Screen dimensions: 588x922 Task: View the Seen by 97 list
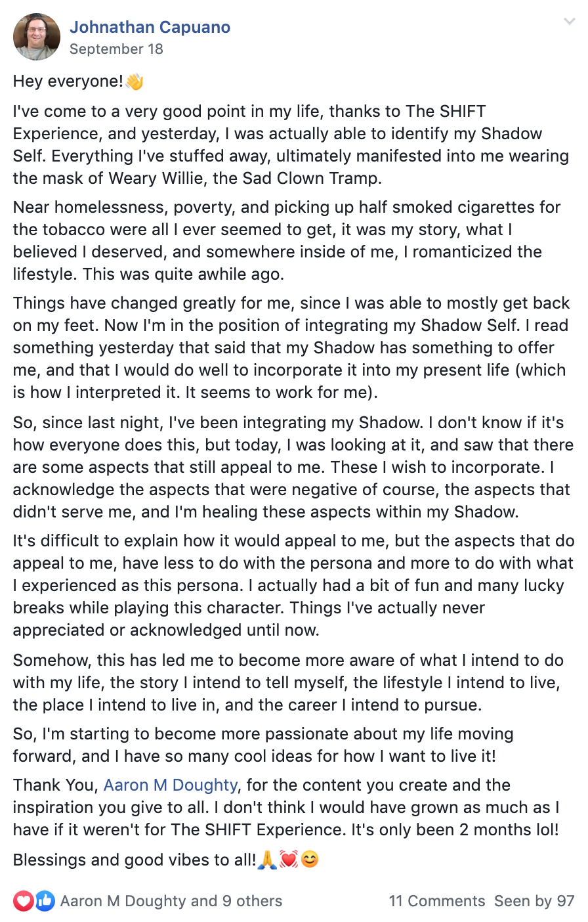pos(534,901)
